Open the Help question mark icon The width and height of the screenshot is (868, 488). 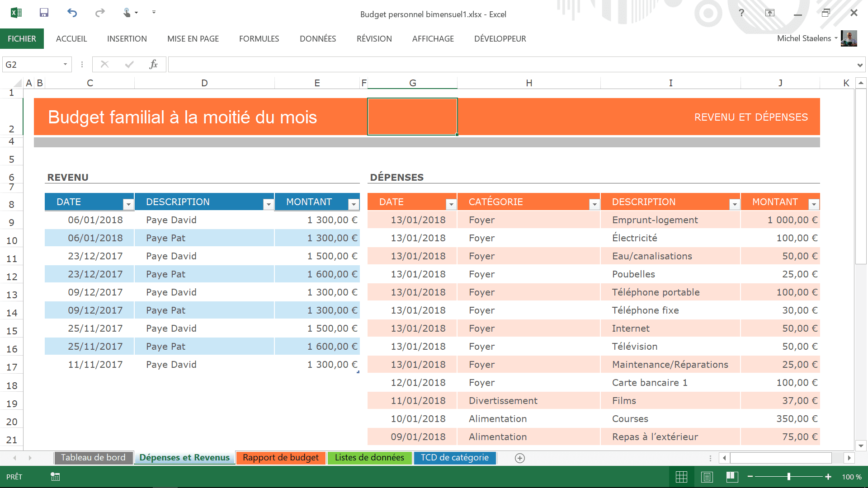coord(741,13)
